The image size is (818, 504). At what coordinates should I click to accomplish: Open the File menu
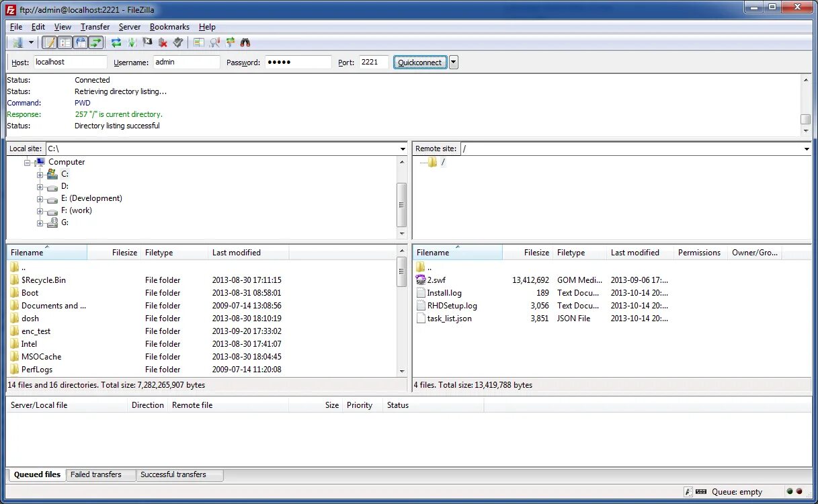tap(16, 27)
